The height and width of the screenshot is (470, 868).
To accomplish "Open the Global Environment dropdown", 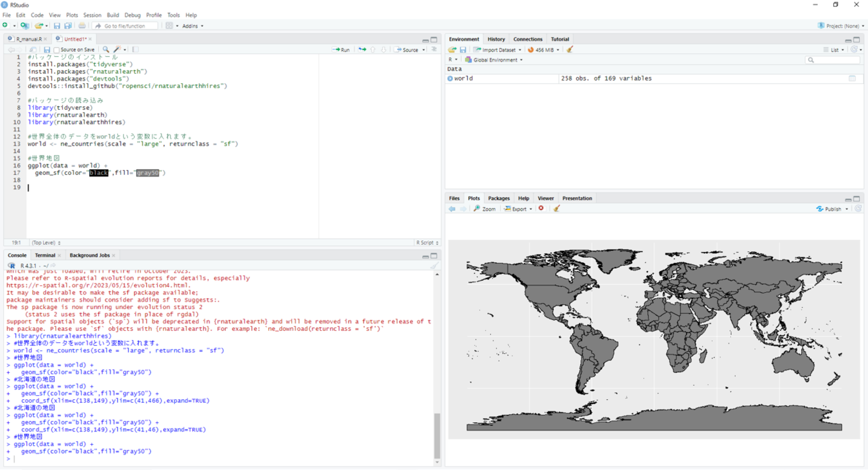I will 494,60.
